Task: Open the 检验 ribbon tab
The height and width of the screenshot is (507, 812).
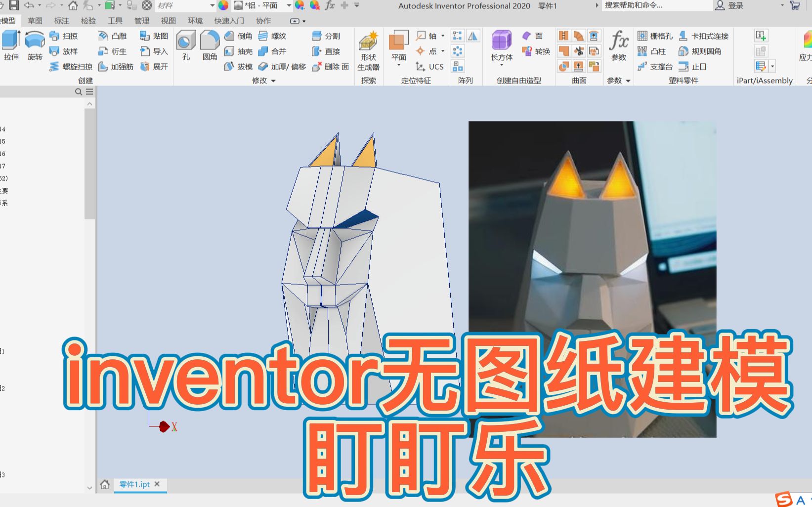Action: pos(88,21)
